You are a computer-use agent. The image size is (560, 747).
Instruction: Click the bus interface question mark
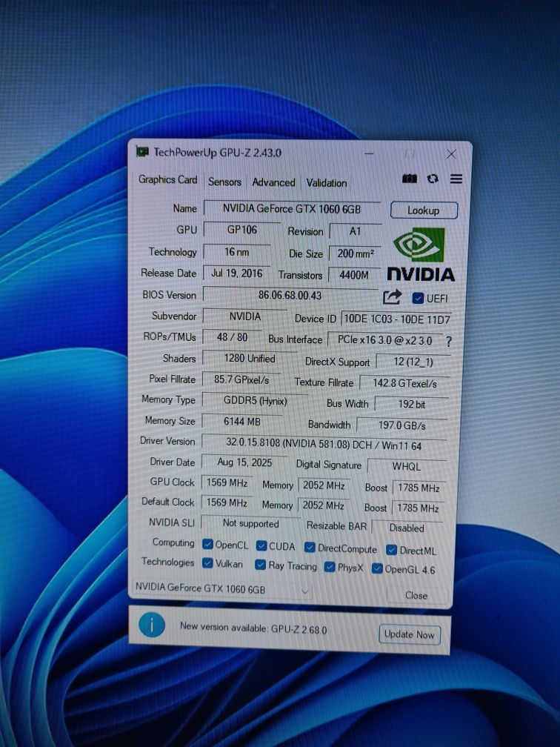pos(449,341)
